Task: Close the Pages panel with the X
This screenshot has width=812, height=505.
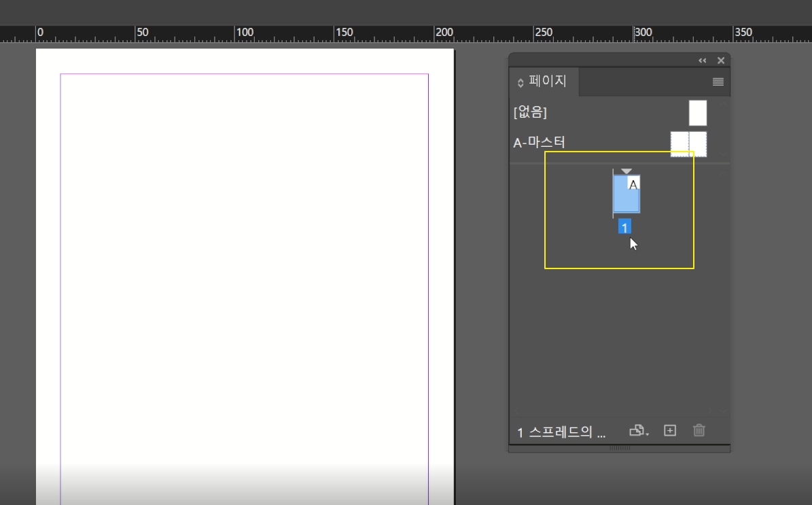Action: pyautogui.click(x=720, y=60)
